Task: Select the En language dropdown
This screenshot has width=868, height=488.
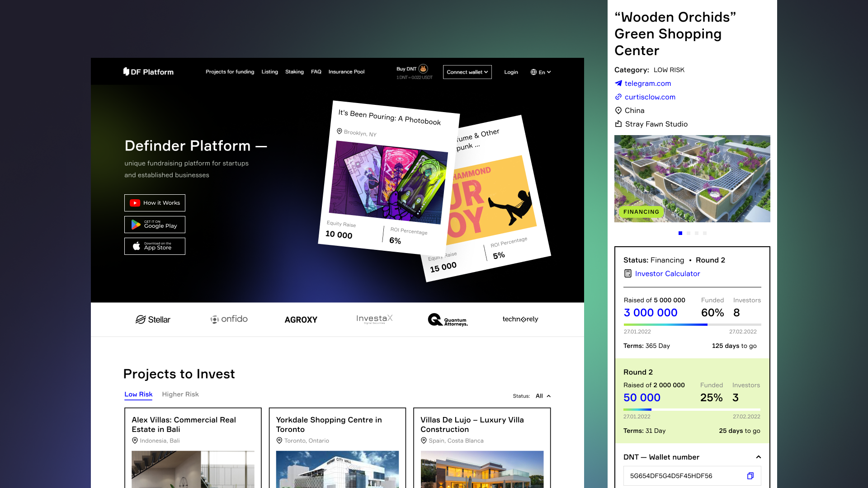Action: pos(540,71)
